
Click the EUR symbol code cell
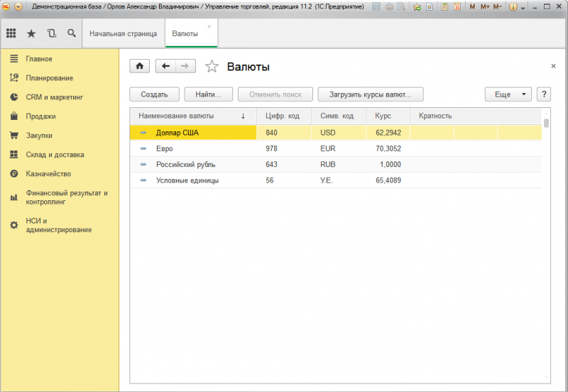click(339, 148)
